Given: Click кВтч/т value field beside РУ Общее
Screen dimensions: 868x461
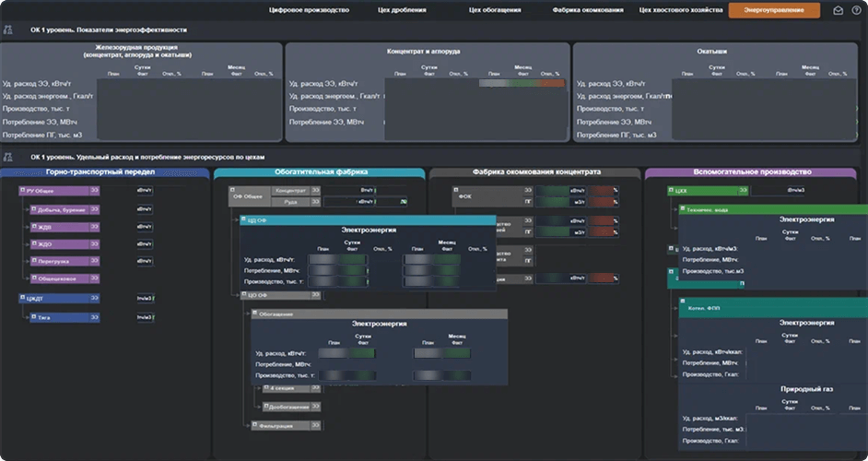Looking at the screenshot, I should [x=145, y=191].
